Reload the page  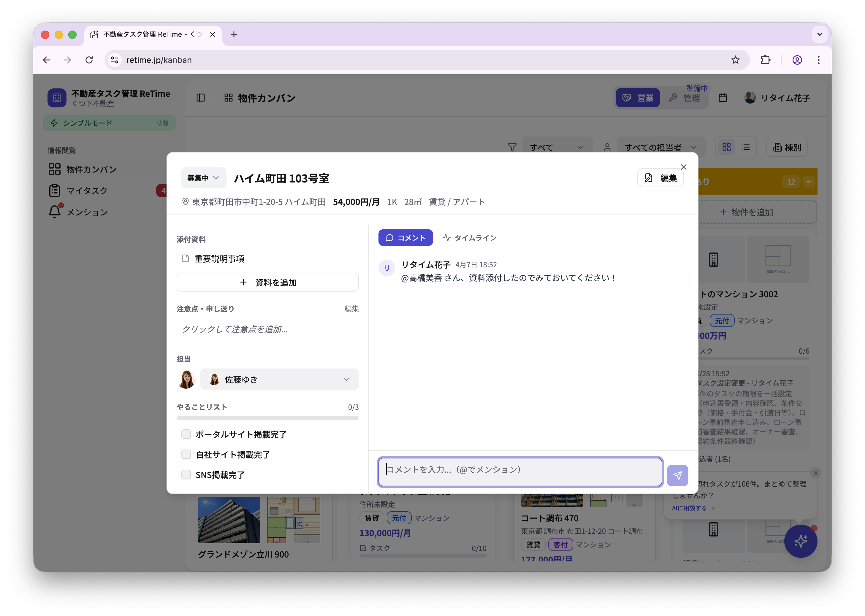pos(89,60)
